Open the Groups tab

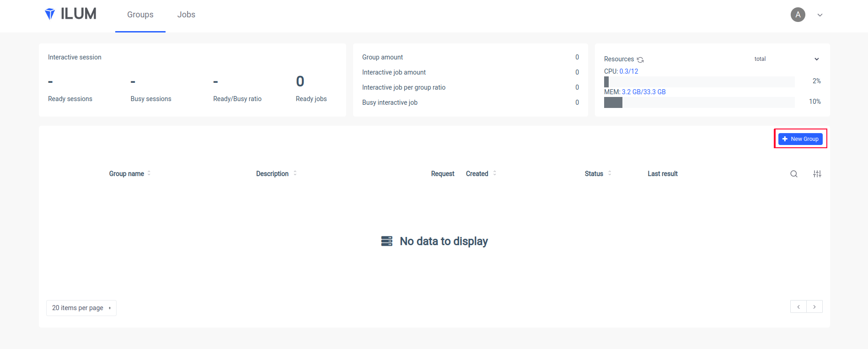tap(140, 15)
